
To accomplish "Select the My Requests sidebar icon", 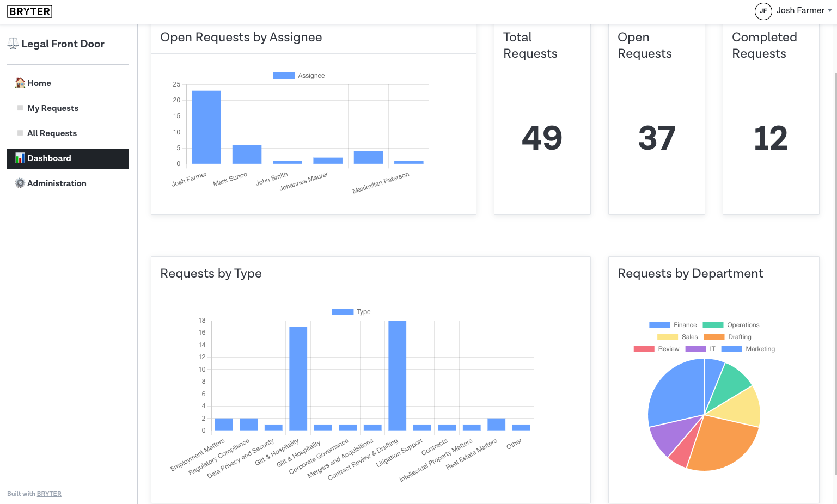I will point(19,108).
